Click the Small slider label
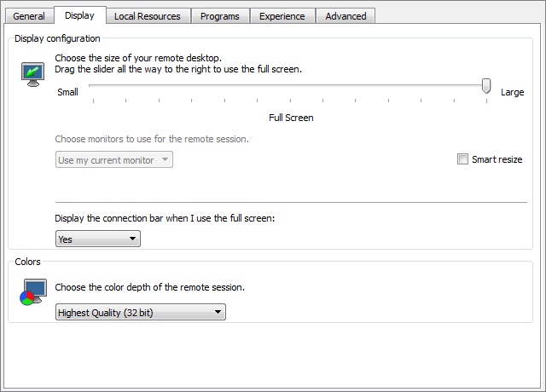Viewport: 546px width, 392px height. click(67, 92)
